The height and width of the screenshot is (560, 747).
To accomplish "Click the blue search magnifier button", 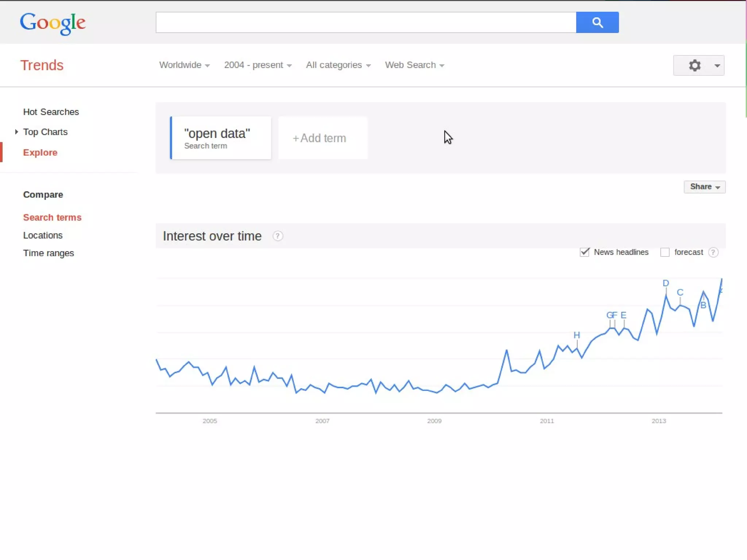I will (597, 22).
